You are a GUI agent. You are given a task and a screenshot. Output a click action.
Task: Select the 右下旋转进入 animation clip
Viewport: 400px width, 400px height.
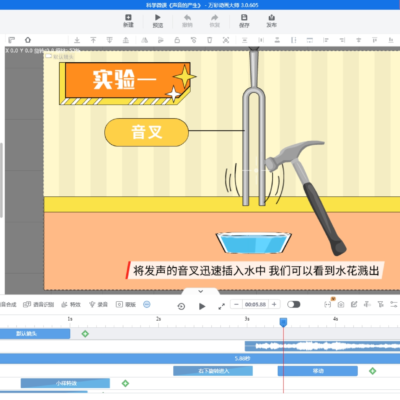[x=213, y=371]
